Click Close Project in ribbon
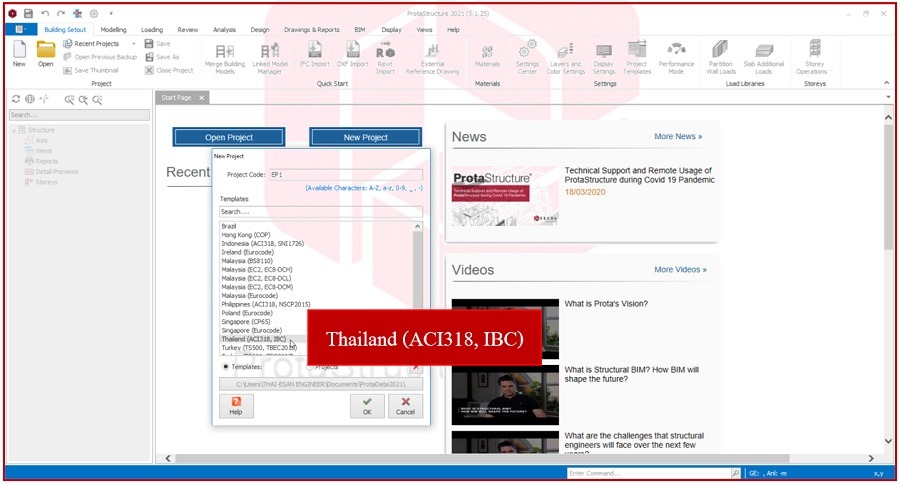Image resolution: width=900 pixels, height=484 pixels. [169, 70]
